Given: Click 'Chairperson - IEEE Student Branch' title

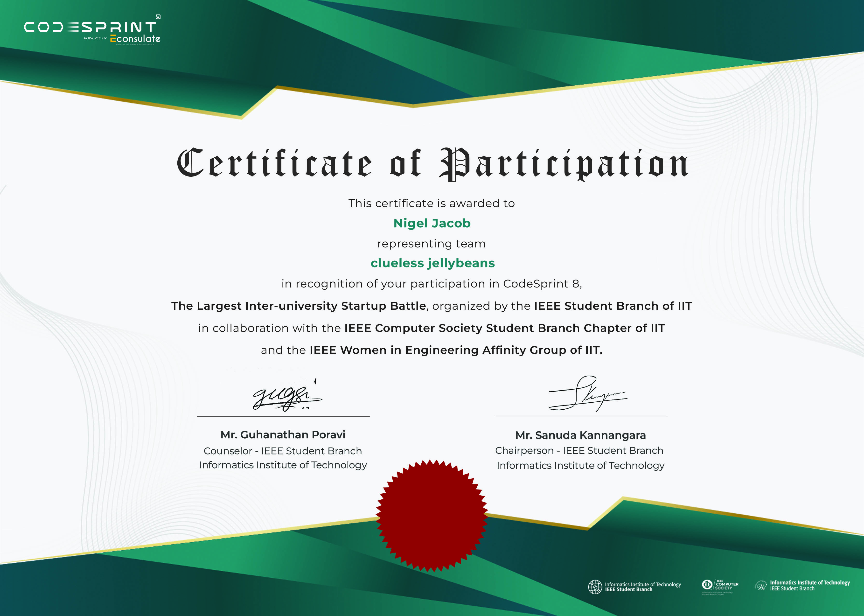Looking at the screenshot, I should tap(579, 451).
